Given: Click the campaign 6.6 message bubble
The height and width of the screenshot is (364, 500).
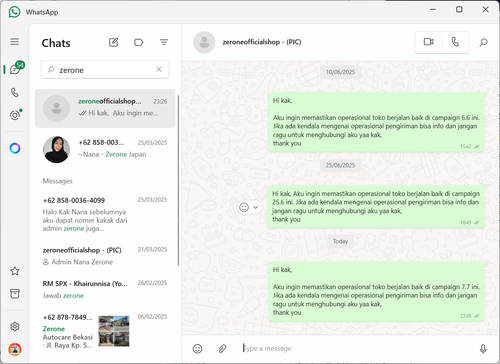Looking at the screenshot, I should 376,122.
